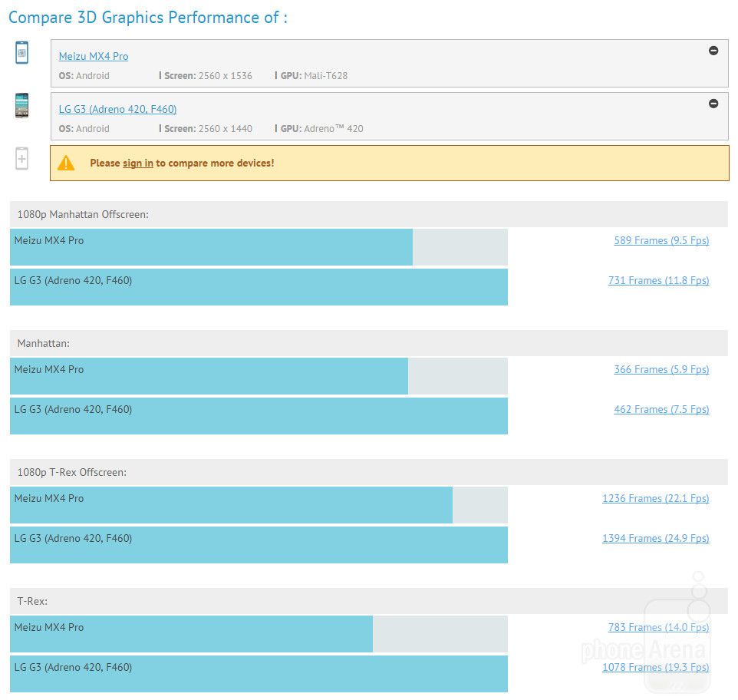Click Screen: 2560 x 1536 text
Image resolution: width=738 pixels, height=700 pixels.
coord(208,76)
